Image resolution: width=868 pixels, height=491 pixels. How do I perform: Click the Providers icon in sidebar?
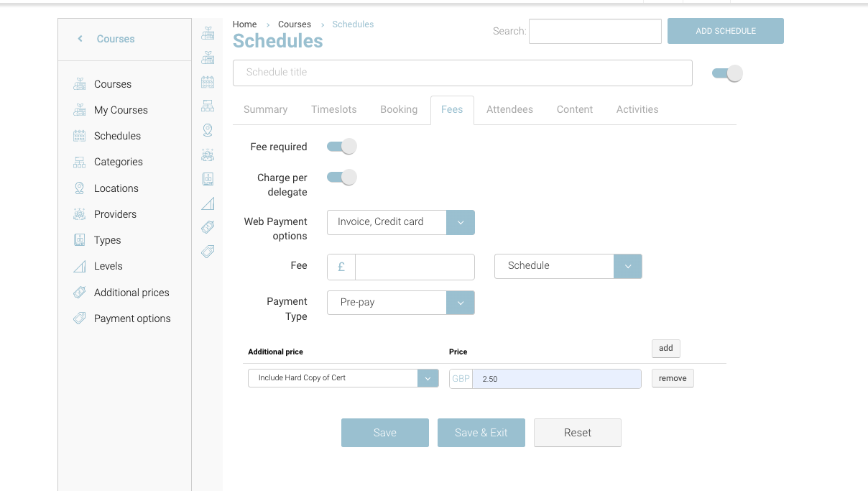tap(80, 214)
